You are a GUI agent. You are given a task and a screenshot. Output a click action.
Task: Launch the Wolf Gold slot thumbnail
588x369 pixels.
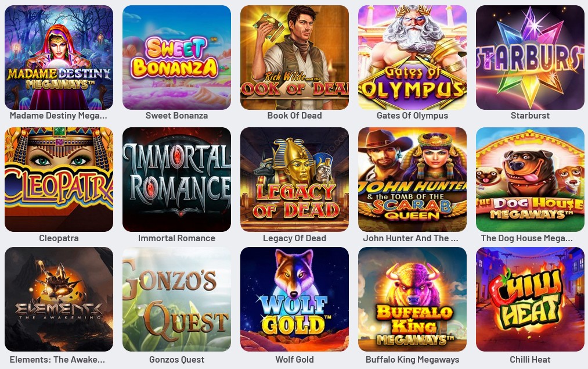click(x=294, y=299)
